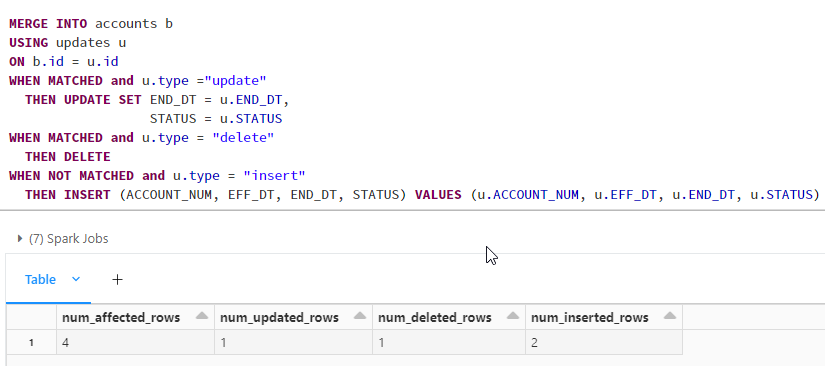Sort by num_inserted_rows column arrow

coord(670,317)
